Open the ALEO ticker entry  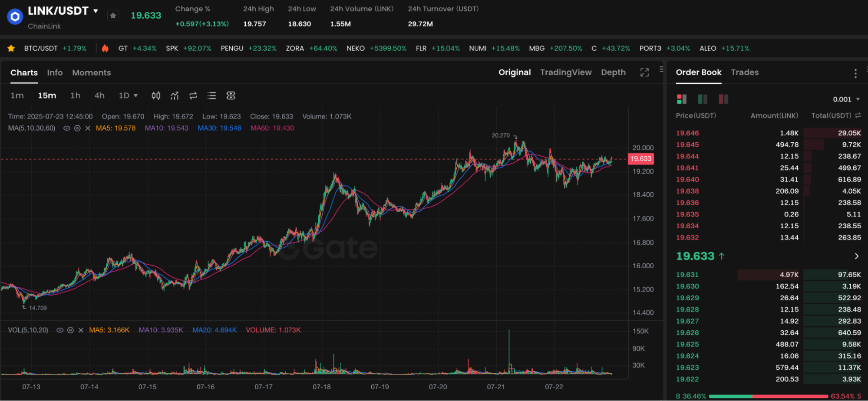[724, 48]
